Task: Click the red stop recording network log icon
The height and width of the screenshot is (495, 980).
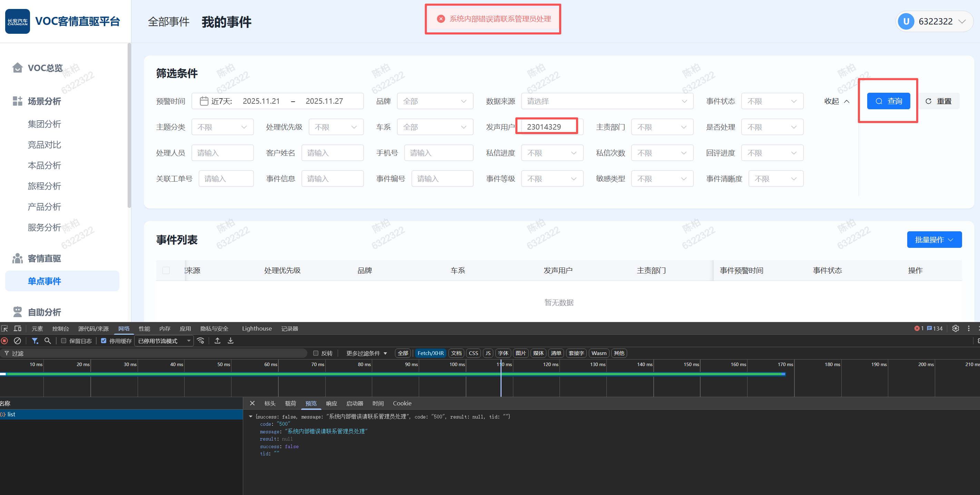Action: pos(4,341)
